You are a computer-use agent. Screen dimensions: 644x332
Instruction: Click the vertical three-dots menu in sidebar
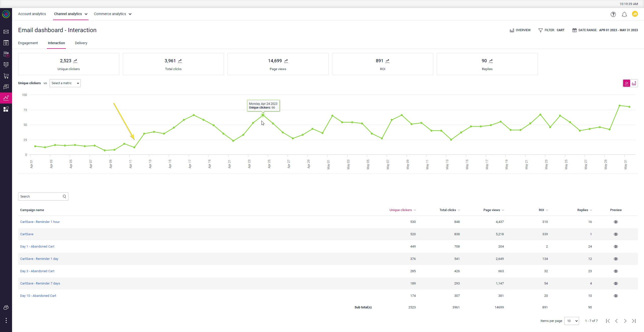(x=6, y=320)
